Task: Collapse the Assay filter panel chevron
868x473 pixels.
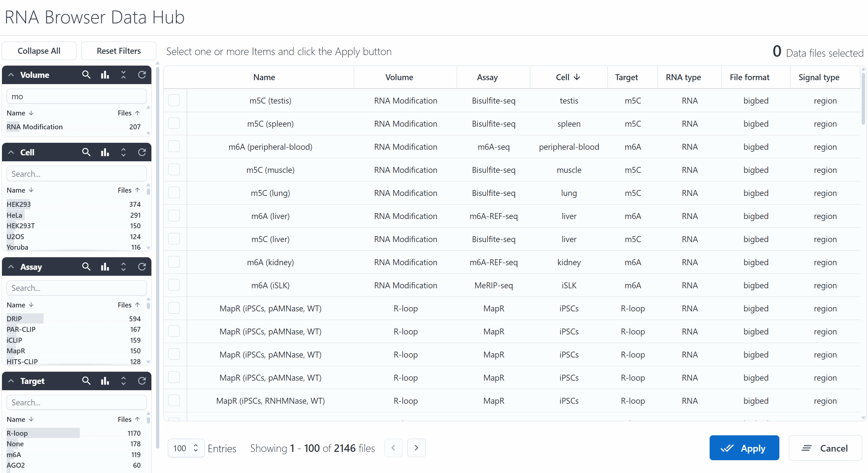Action: click(11, 267)
